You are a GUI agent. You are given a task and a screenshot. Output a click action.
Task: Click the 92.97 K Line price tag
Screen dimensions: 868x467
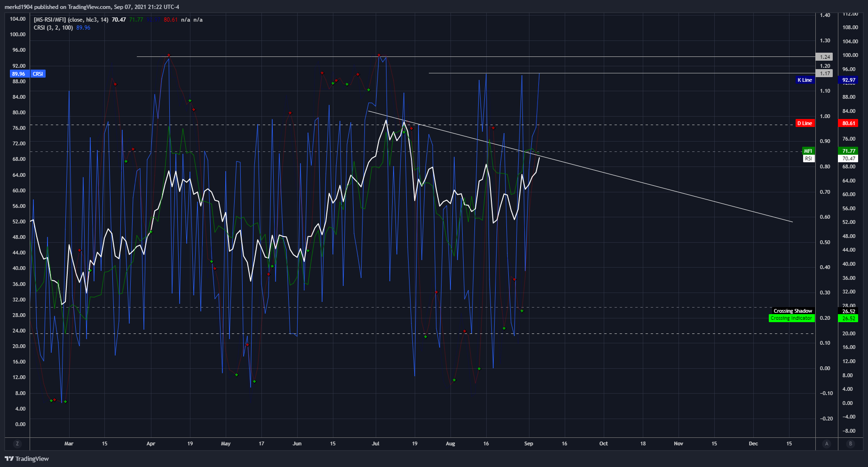click(x=849, y=80)
